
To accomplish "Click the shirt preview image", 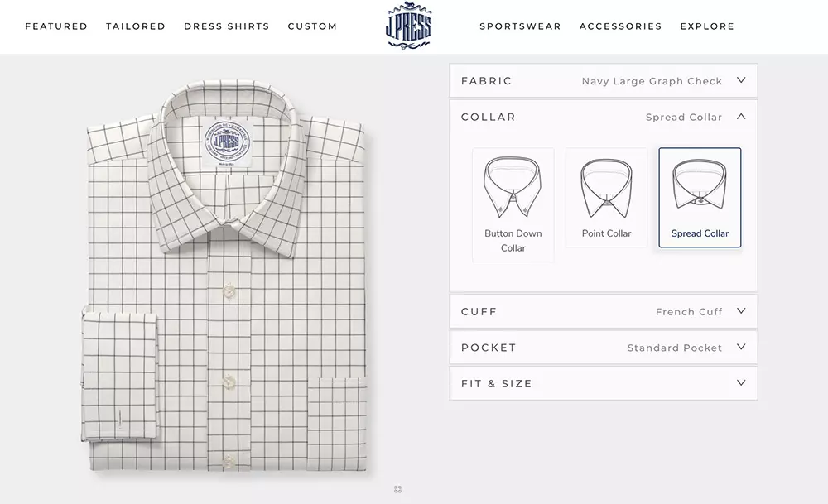I will [225, 276].
